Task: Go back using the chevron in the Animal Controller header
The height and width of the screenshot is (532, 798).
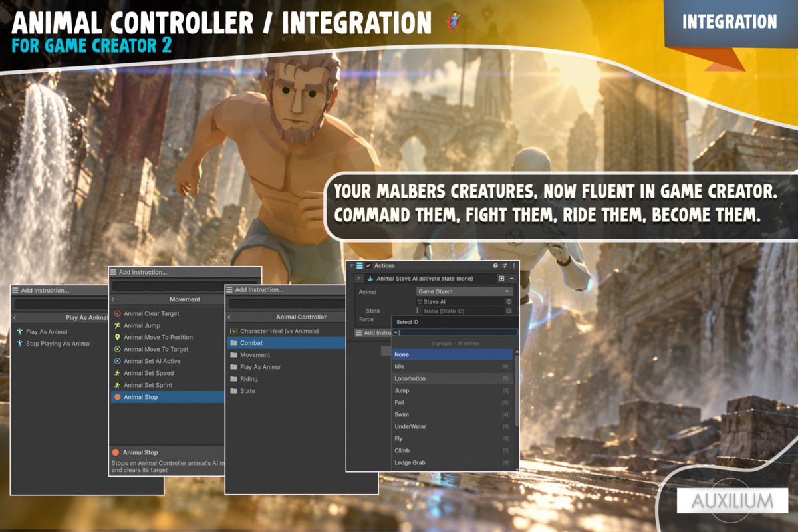Action: (229, 317)
